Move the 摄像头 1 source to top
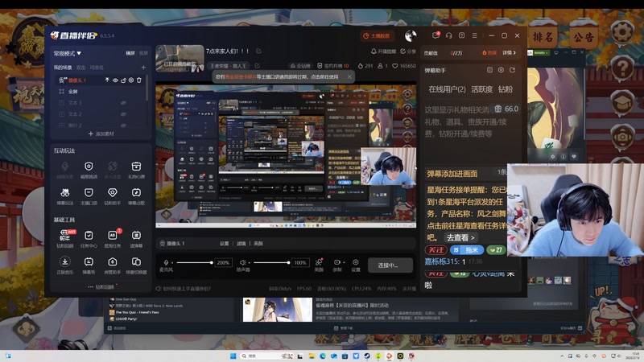Image resolution: width=644 pixels, height=362 pixels. (107, 80)
